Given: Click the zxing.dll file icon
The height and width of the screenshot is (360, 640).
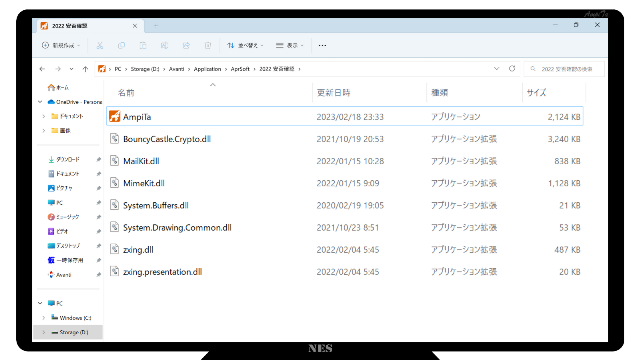Looking at the screenshot, I should point(115,249).
